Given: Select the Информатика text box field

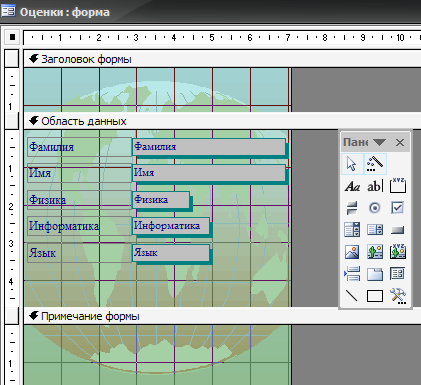Looking at the screenshot, I should [171, 226].
